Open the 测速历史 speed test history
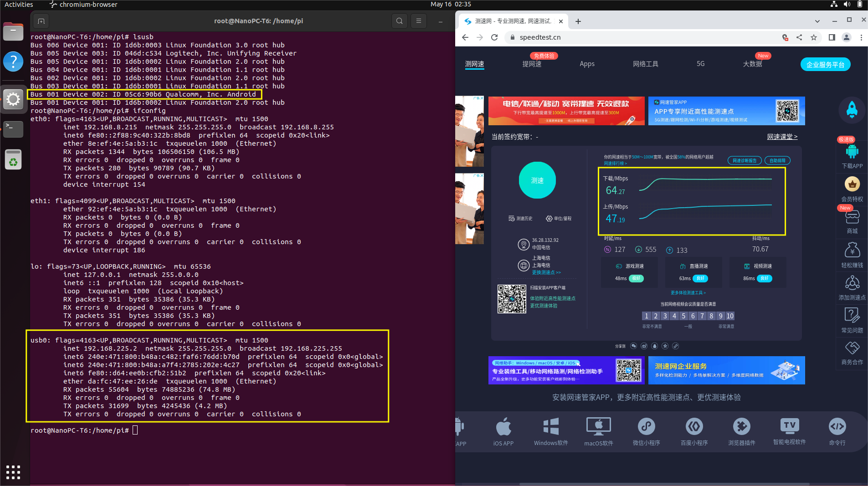Viewport: 868px width, 486px height. click(520, 219)
